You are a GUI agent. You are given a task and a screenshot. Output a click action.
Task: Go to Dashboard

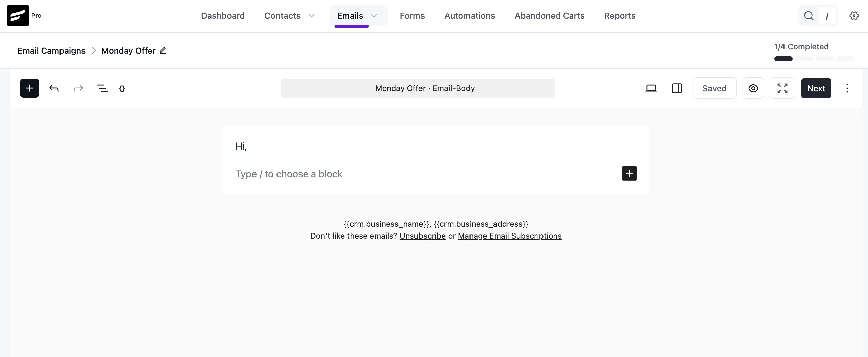coord(223,16)
